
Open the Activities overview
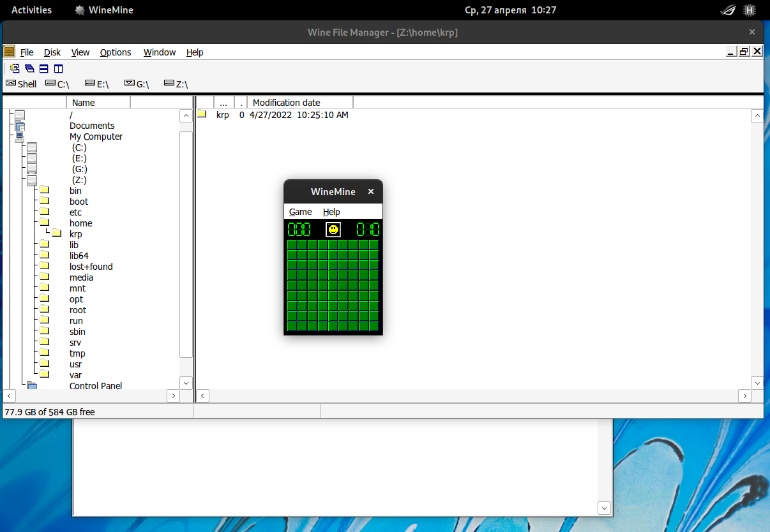[x=32, y=10]
